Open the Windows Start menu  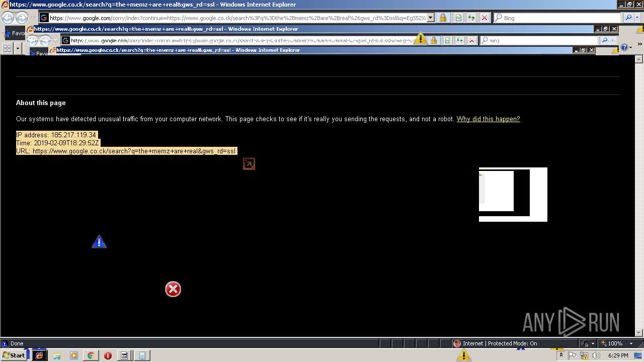[x=14, y=355]
